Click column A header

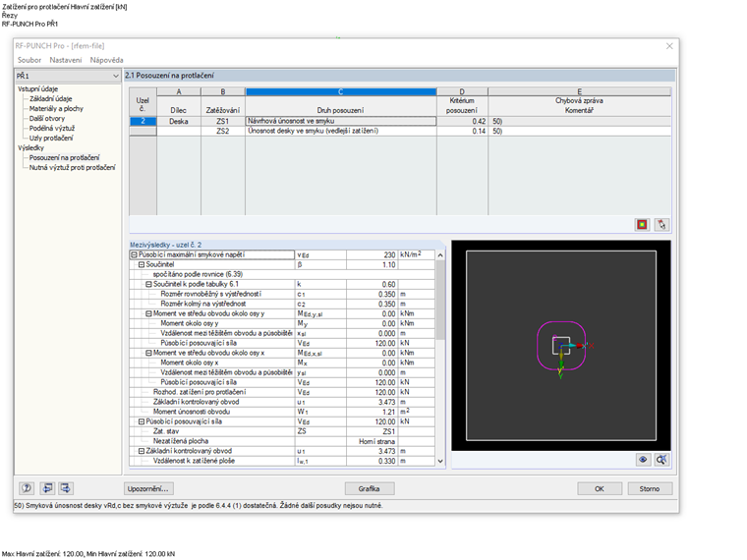(179, 92)
